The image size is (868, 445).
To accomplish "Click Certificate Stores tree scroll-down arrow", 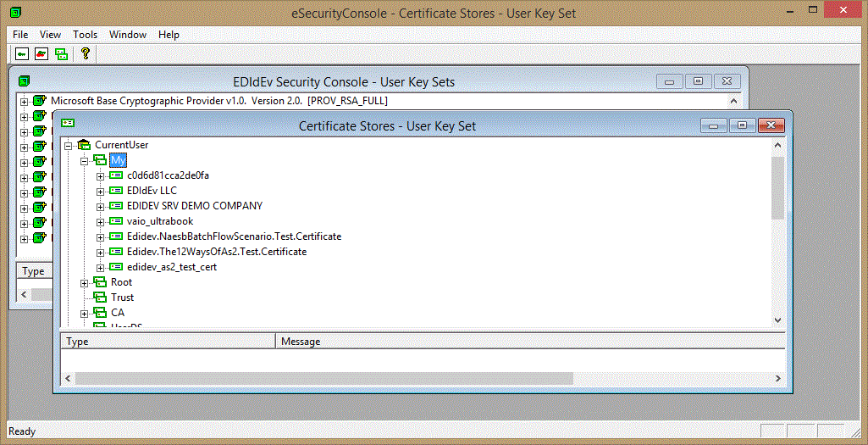I will (x=777, y=320).
